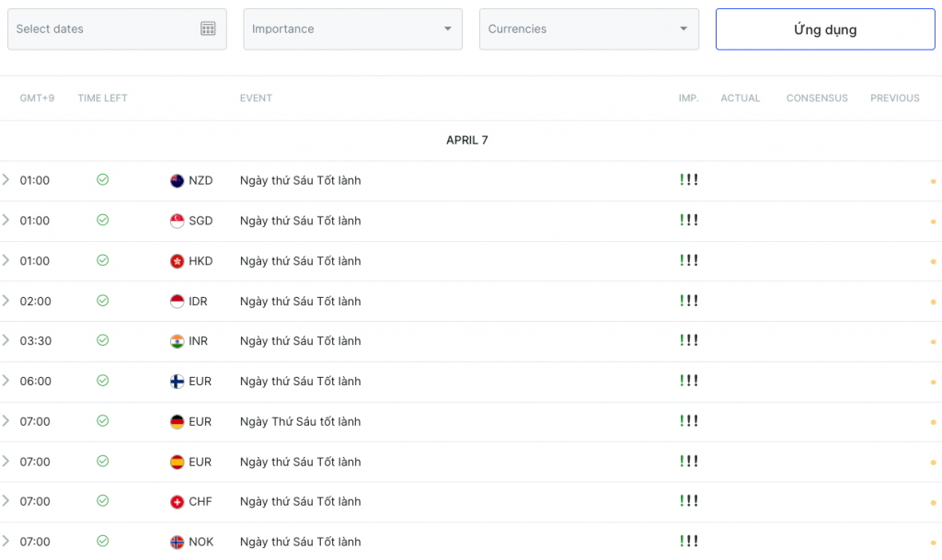
Task: Click the yellow dot on the NOK row
Action: click(x=936, y=542)
